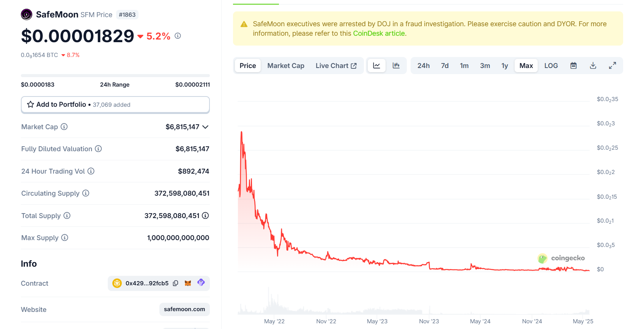Image resolution: width=644 pixels, height=329 pixels.
Task: Click the BTC price 0.0₉1654 BTC
Action: pos(39,55)
